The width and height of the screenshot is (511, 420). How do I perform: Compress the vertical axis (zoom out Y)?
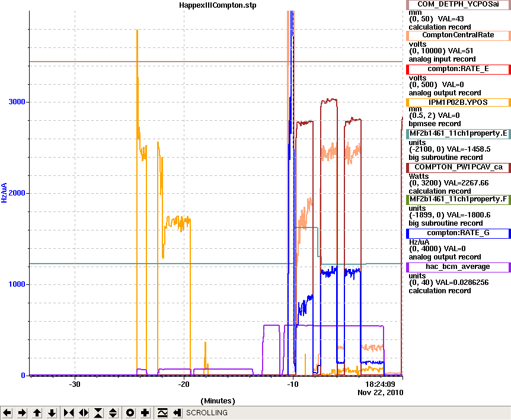coord(98,413)
